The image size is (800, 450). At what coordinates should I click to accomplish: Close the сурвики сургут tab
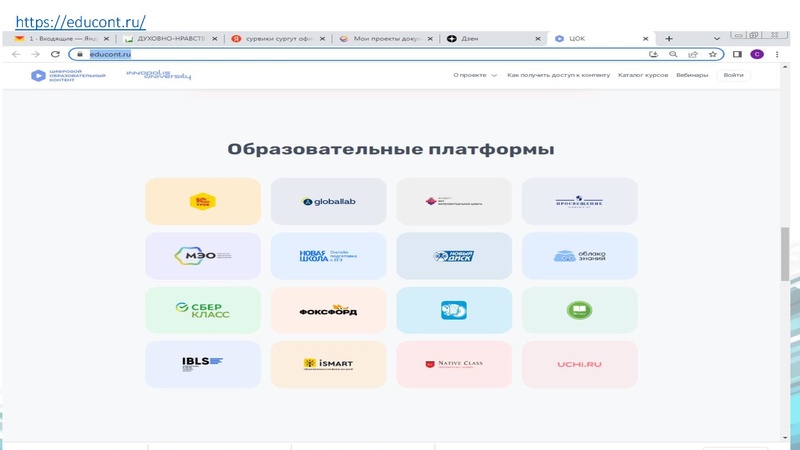[x=322, y=39]
